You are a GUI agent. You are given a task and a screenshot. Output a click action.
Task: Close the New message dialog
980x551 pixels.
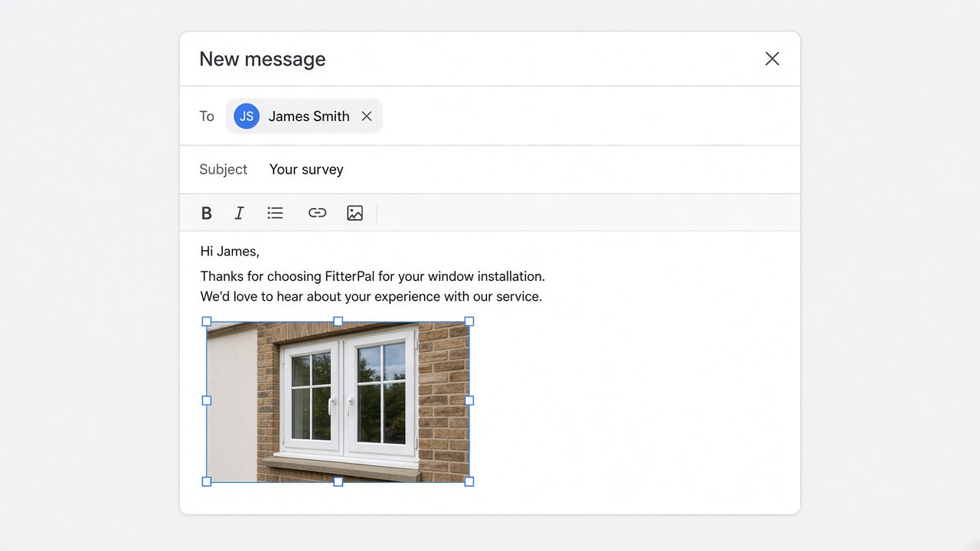pyautogui.click(x=772, y=59)
